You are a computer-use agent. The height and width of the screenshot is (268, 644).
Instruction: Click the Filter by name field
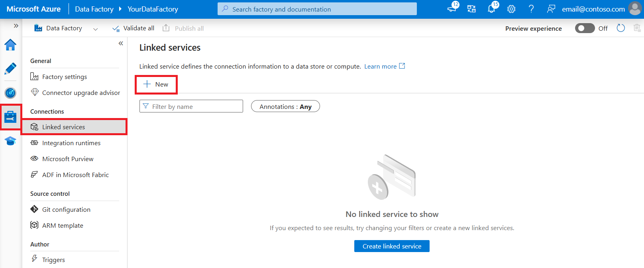(x=191, y=106)
